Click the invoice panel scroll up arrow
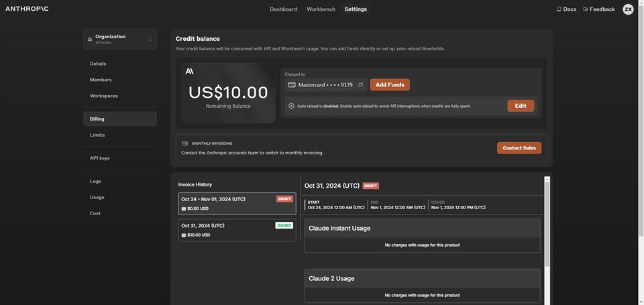Image resolution: width=644 pixels, height=305 pixels. pyautogui.click(x=547, y=179)
